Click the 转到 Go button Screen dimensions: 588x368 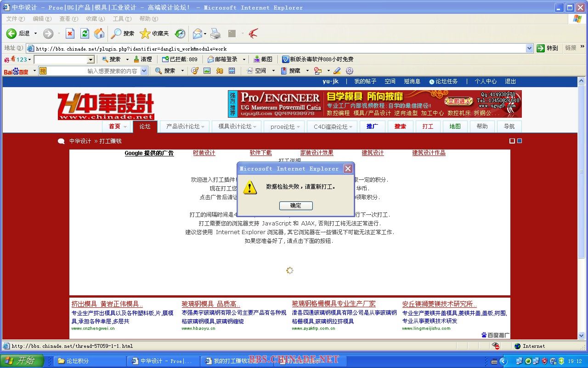pyautogui.click(x=548, y=48)
